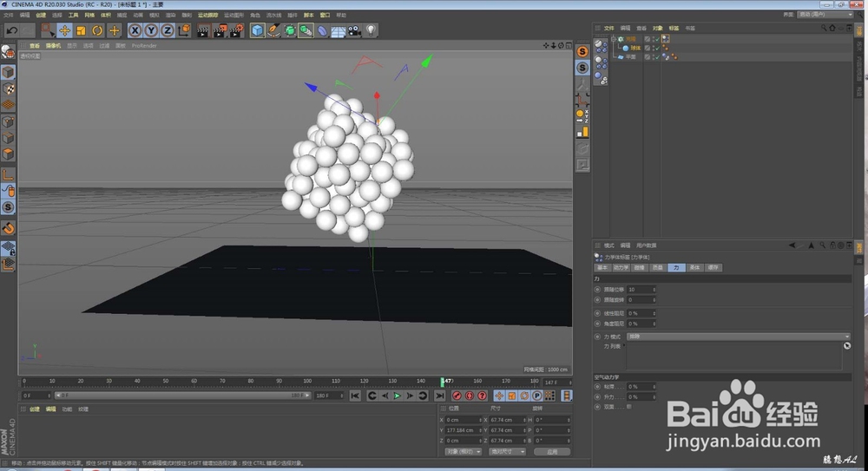Open the Object (Relative) coordinate dropdown
Screen dimensions: 868x471
point(463,452)
